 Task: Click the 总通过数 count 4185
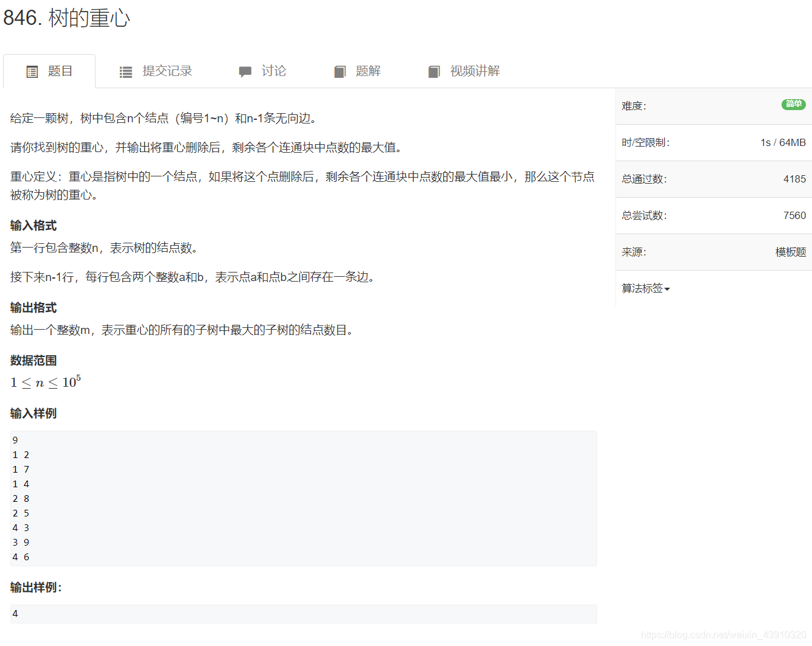tap(796, 179)
